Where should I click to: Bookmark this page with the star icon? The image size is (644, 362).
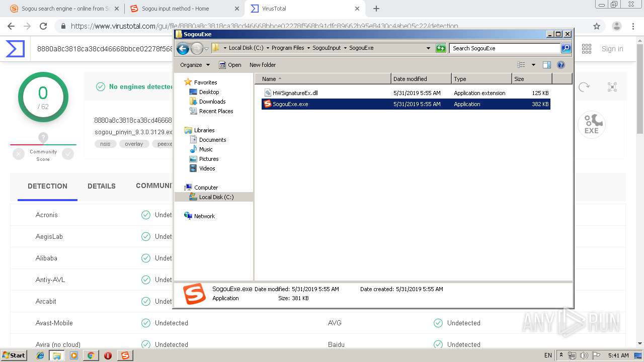(x=597, y=26)
